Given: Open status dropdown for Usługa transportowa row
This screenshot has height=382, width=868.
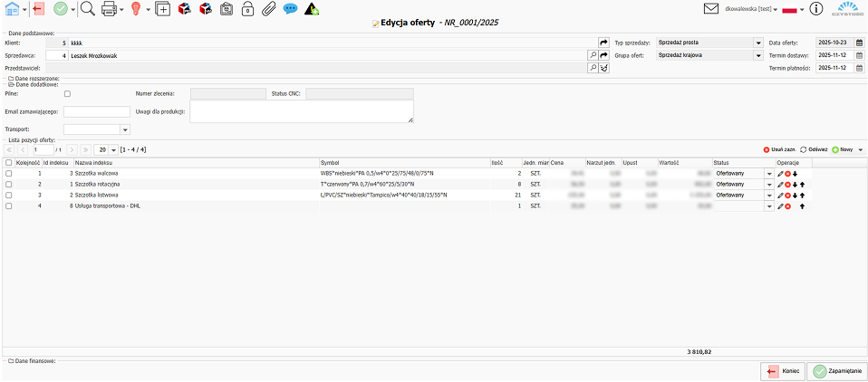Looking at the screenshot, I should [769, 206].
